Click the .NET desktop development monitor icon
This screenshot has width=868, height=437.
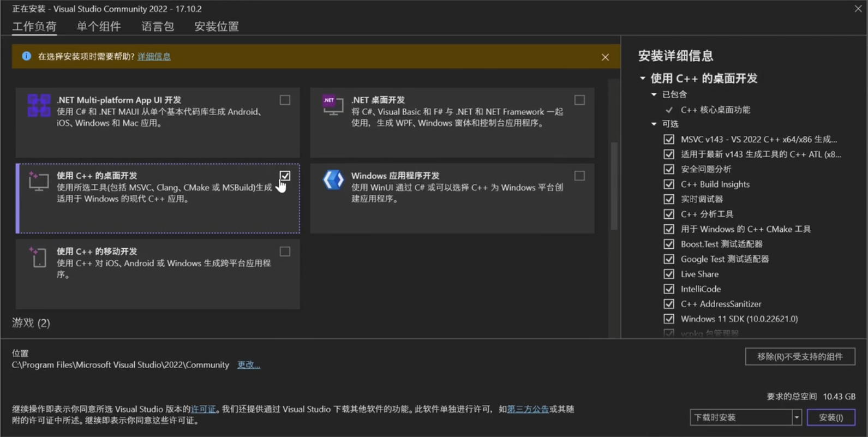333,105
